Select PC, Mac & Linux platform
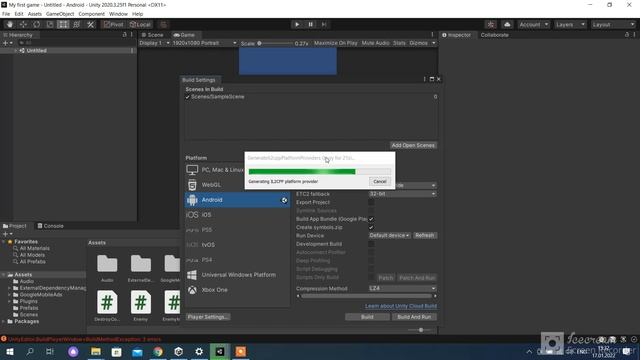The image size is (640, 360). coord(215,169)
